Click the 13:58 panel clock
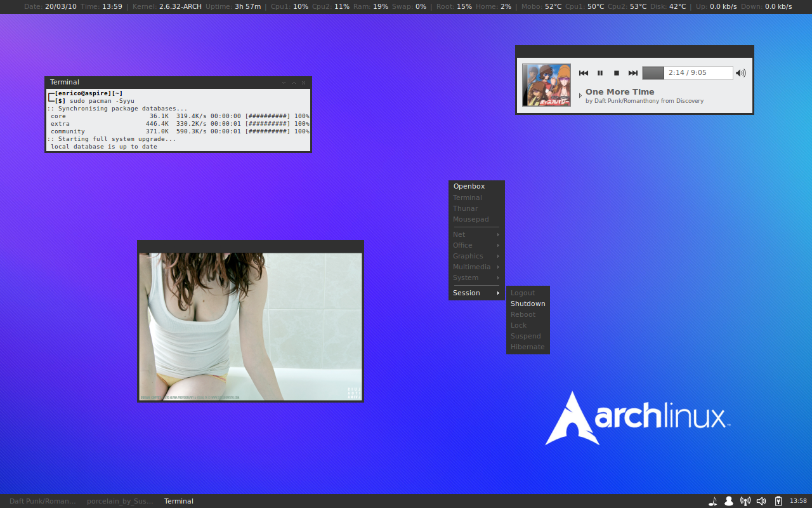 pos(798,501)
